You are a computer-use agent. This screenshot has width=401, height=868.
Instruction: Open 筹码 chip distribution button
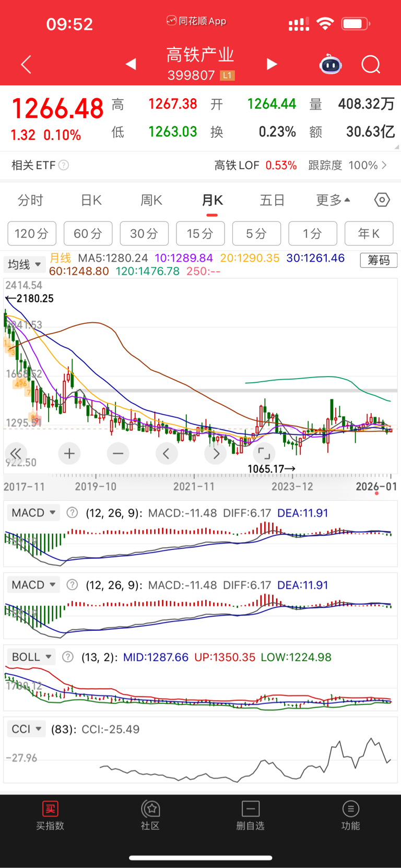pyautogui.click(x=379, y=260)
